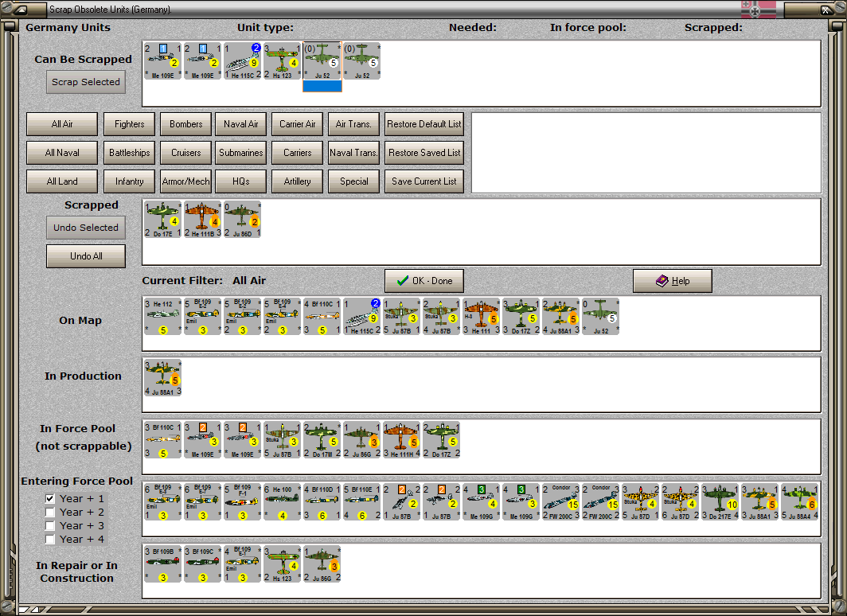Filter units by Armor/Mech
The width and height of the screenshot is (847, 616).
[185, 181]
